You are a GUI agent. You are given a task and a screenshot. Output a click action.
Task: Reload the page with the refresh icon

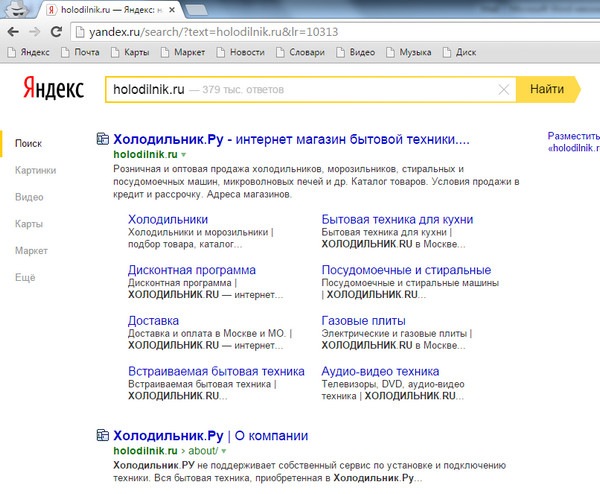(56, 32)
